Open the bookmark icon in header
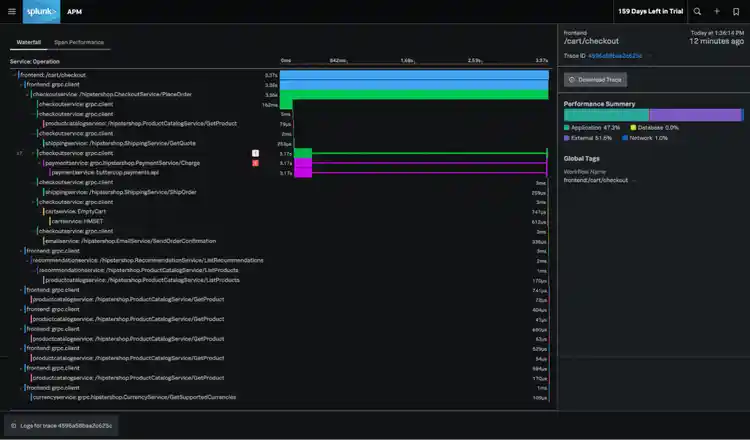The width and height of the screenshot is (750, 440). coord(735,11)
